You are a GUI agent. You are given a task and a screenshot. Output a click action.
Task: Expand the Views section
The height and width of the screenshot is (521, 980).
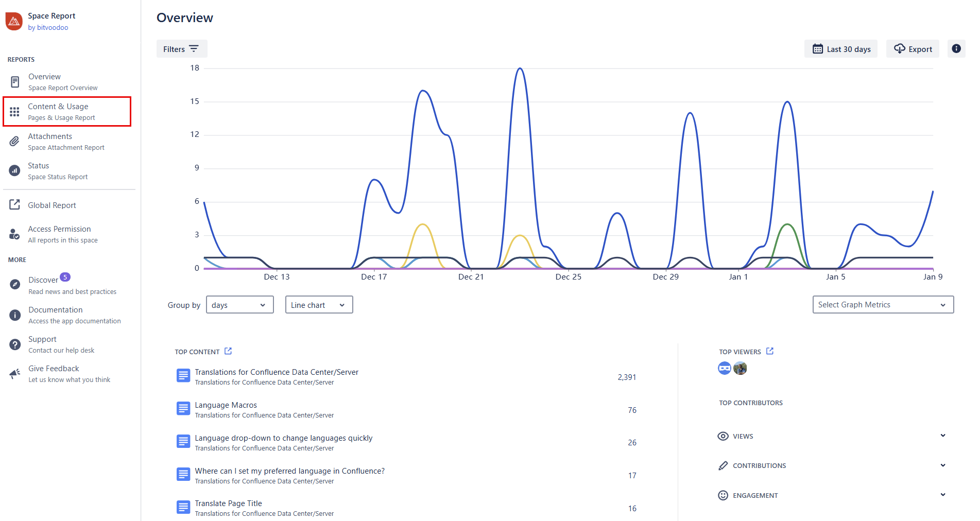(942, 436)
